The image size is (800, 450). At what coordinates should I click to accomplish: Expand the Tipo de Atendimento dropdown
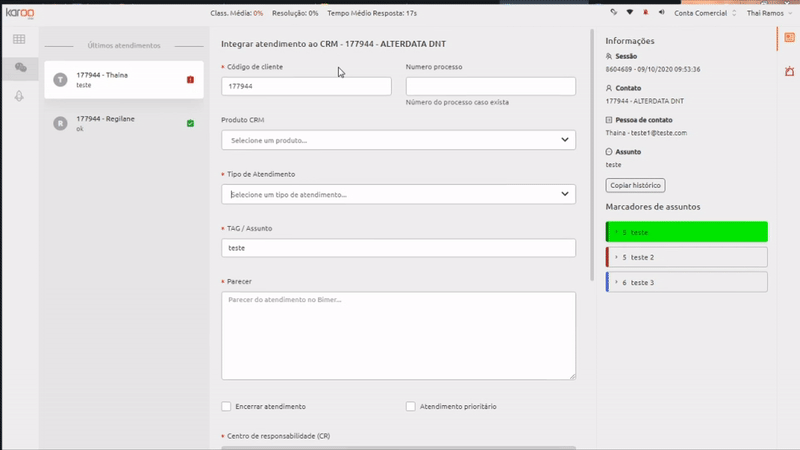coord(398,194)
